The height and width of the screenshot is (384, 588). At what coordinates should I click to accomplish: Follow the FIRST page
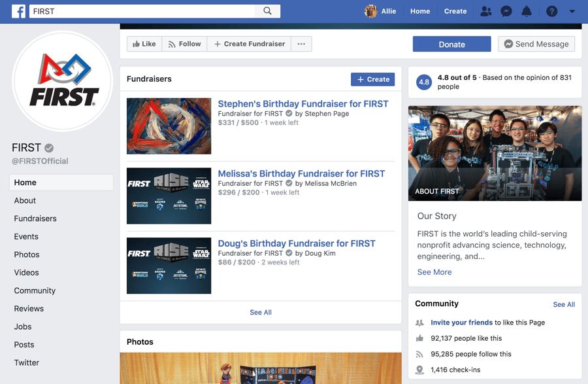[184, 44]
